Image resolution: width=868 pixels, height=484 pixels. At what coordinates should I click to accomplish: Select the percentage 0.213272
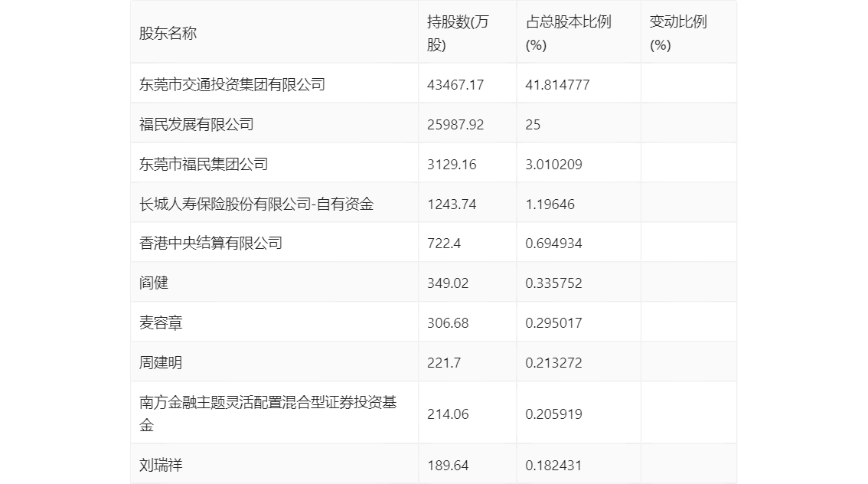[553, 363]
